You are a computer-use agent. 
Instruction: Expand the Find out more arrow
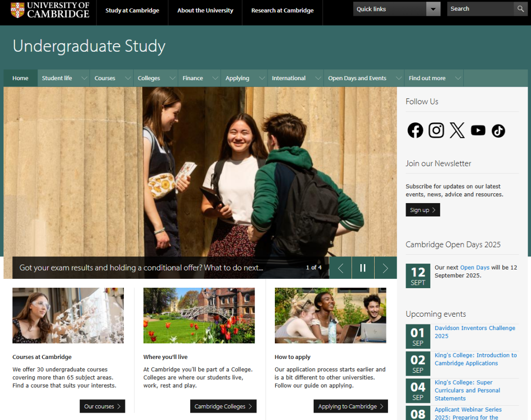[458, 78]
